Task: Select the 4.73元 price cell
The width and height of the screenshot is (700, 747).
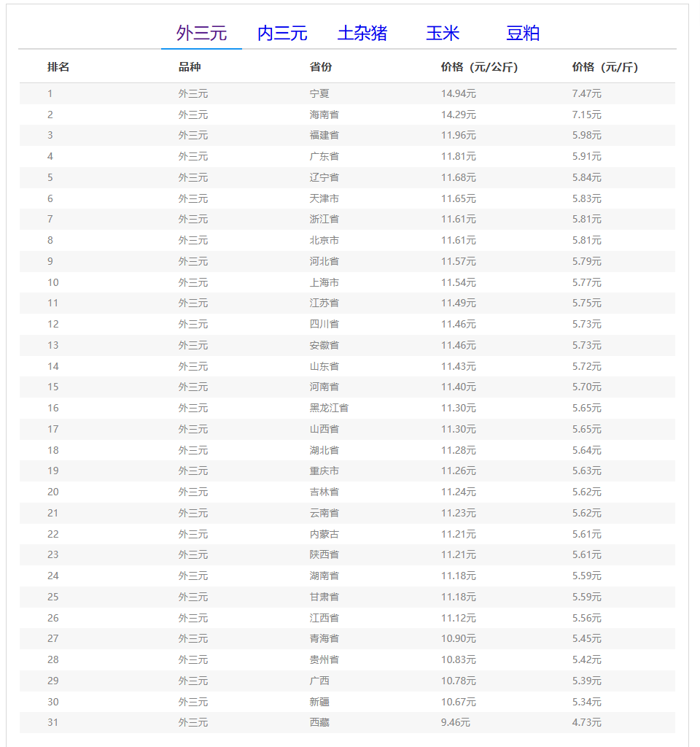Action: point(586,722)
